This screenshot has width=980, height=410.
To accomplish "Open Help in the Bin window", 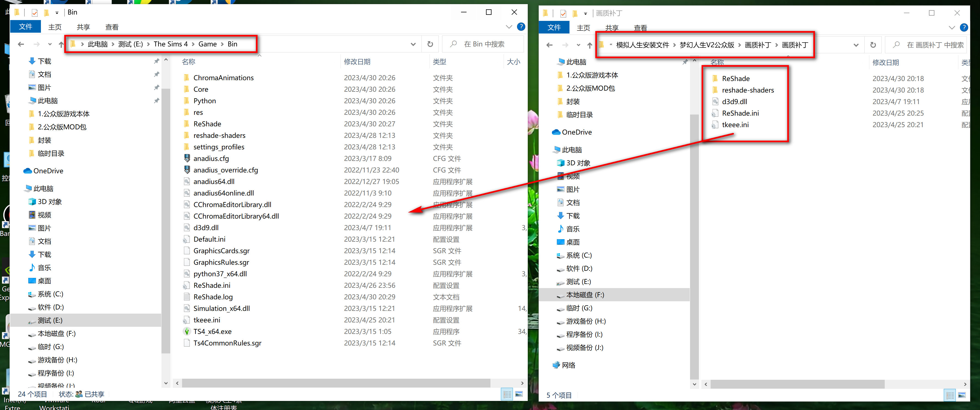I will (x=521, y=27).
